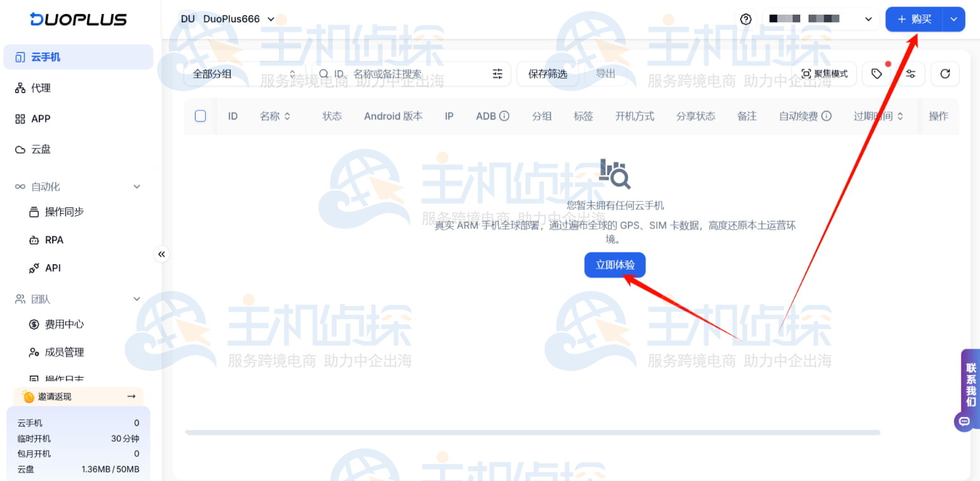Click the ADB info icon in table header
The height and width of the screenshot is (481, 980).
[x=504, y=116]
